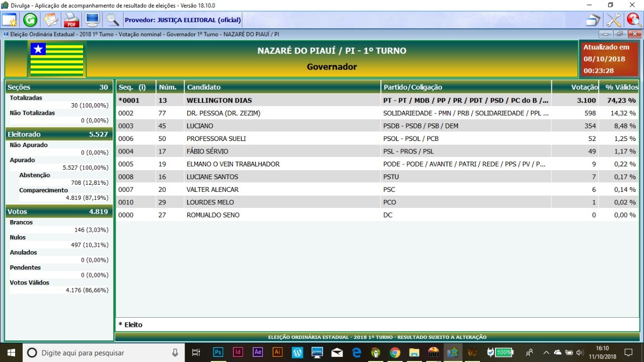Open File Explorer from taskbar

414,352
